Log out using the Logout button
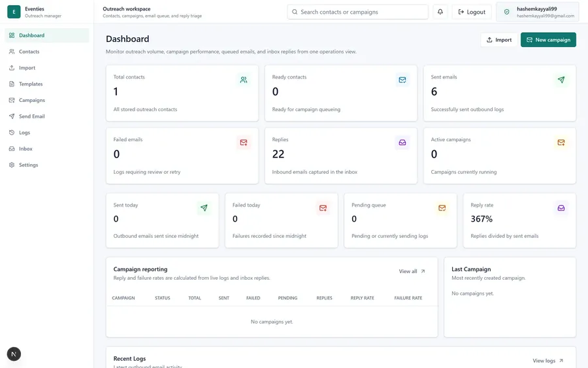This screenshot has width=588, height=368. pos(472,12)
